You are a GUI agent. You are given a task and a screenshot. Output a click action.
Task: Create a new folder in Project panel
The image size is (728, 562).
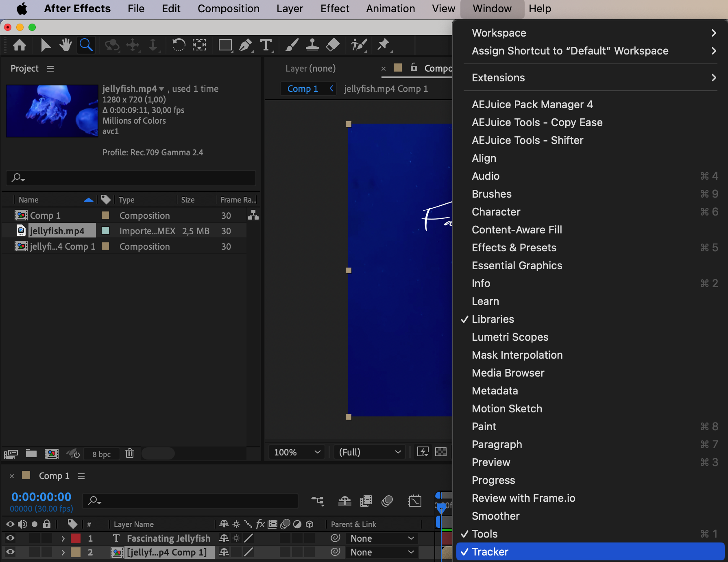31,453
